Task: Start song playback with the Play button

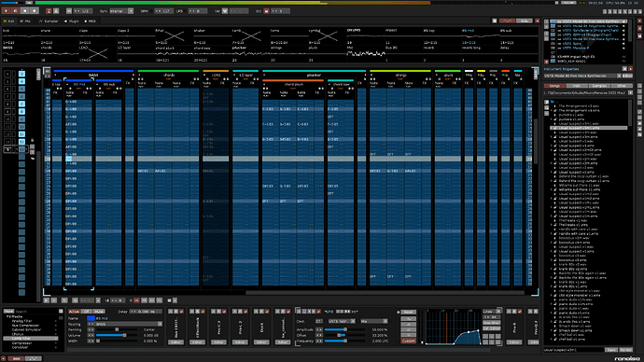Action: coord(7,11)
